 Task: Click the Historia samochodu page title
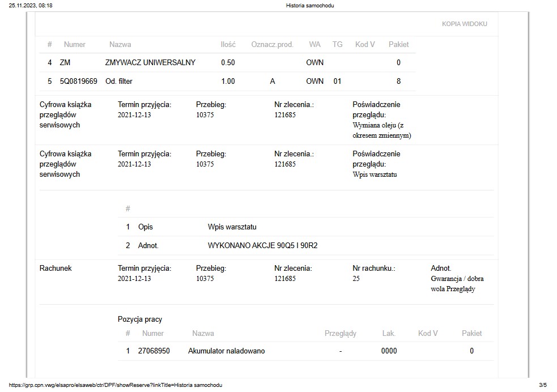[x=310, y=6]
